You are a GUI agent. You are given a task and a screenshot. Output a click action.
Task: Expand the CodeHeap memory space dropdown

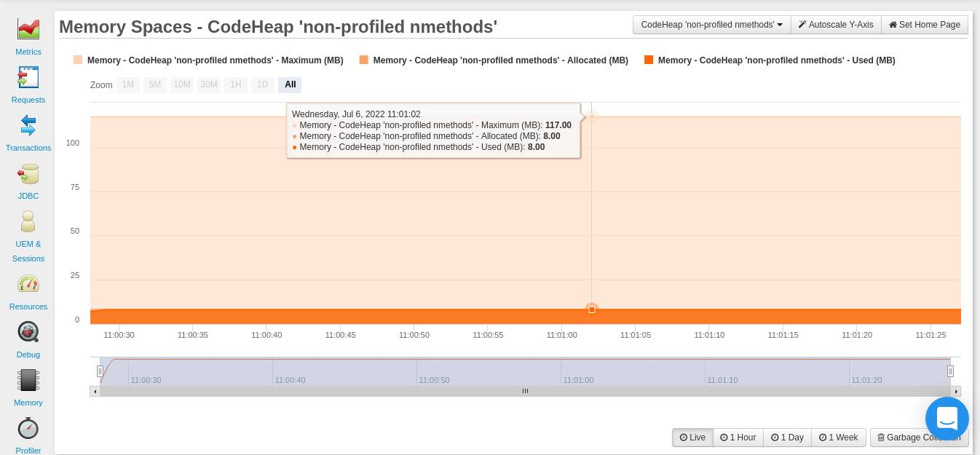[x=711, y=25]
